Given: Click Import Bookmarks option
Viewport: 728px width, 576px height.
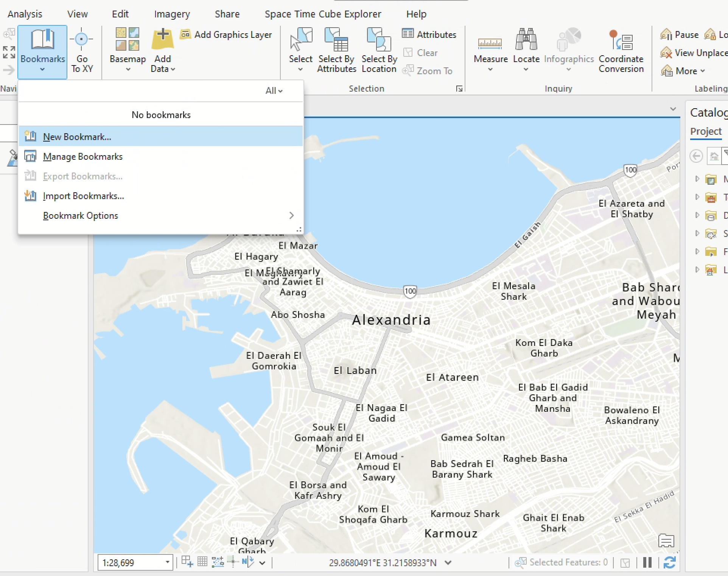Looking at the screenshot, I should point(83,196).
